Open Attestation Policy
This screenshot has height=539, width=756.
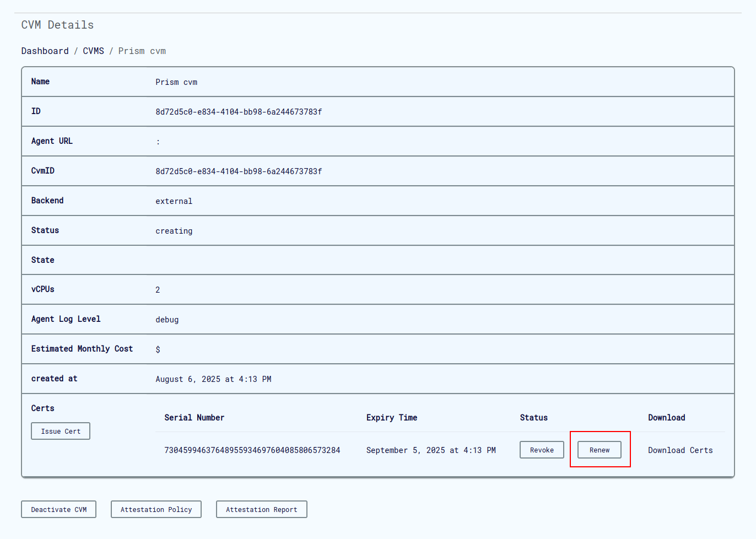(x=156, y=509)
